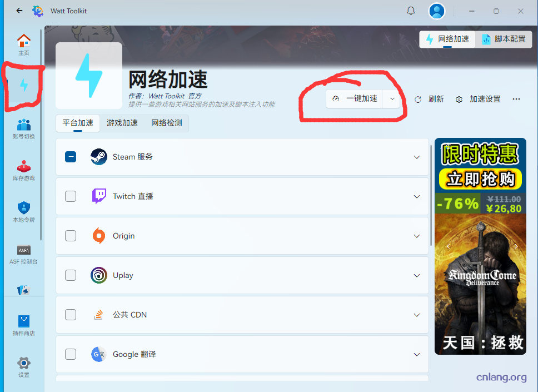Open ASF 控制台 console
538x392 pixels.
[24, 254]
